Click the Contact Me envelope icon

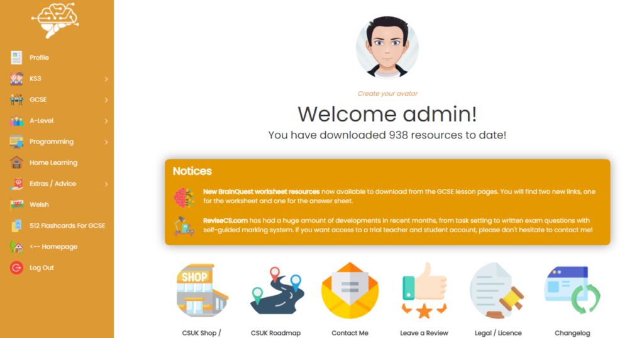pyautogui.click(x=350, y=290)
